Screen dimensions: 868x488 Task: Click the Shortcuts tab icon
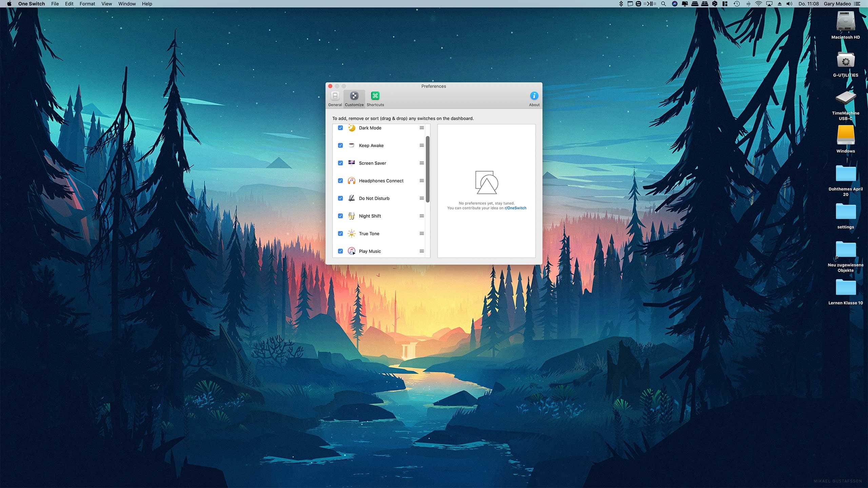(x=374, y=96)
